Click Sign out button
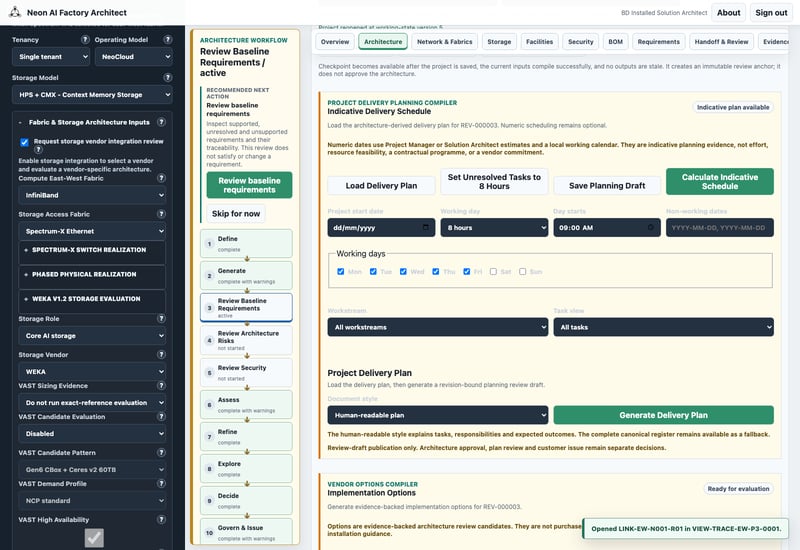The height and width of the screenshot is (550, 800). click(x=771, y=12)
